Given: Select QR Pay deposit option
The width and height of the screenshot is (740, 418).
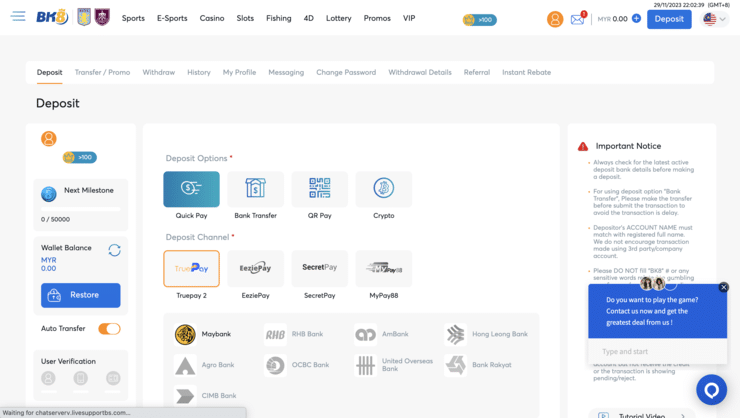Looking at the screenshot, I should click(320, 189).
